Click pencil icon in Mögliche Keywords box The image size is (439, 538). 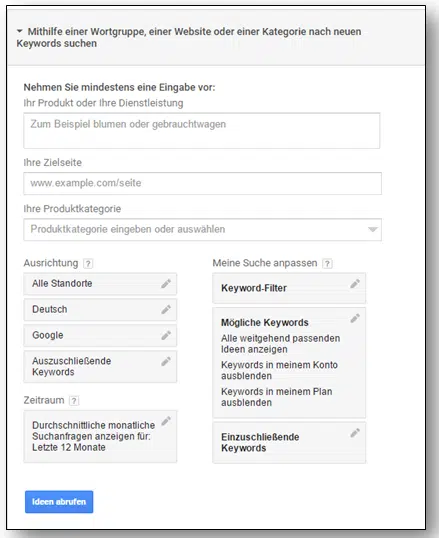coord(355,318)
